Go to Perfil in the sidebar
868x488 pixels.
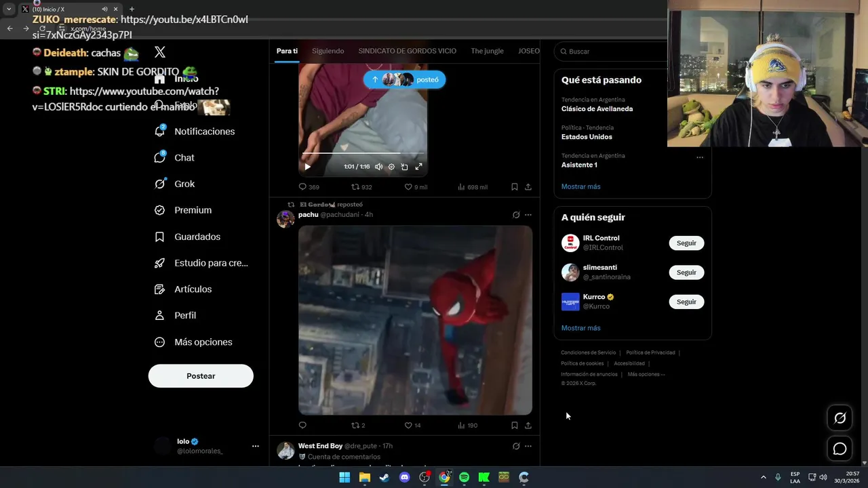pos(175,315)
